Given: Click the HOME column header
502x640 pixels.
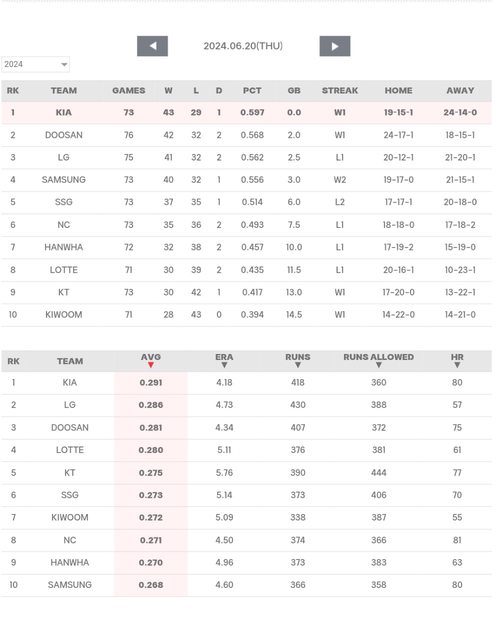Looking at the screenshot, I should click(398, 91).
